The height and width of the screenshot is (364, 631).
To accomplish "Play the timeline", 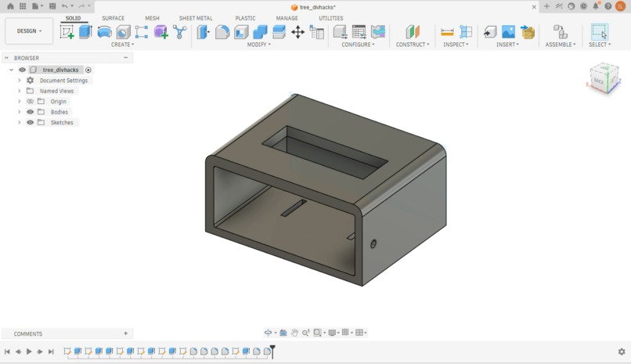I will (x=29, y=351).
